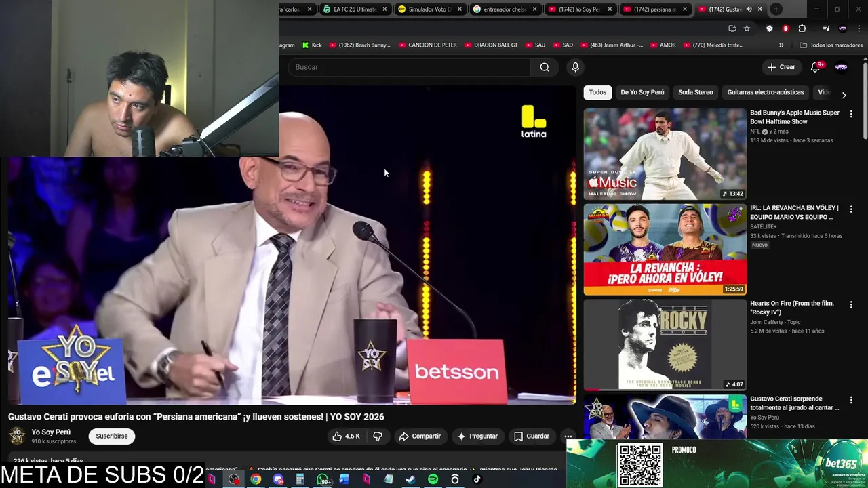
Task: Open James Arthur bookmark
Action: click(x=611, y=45)
